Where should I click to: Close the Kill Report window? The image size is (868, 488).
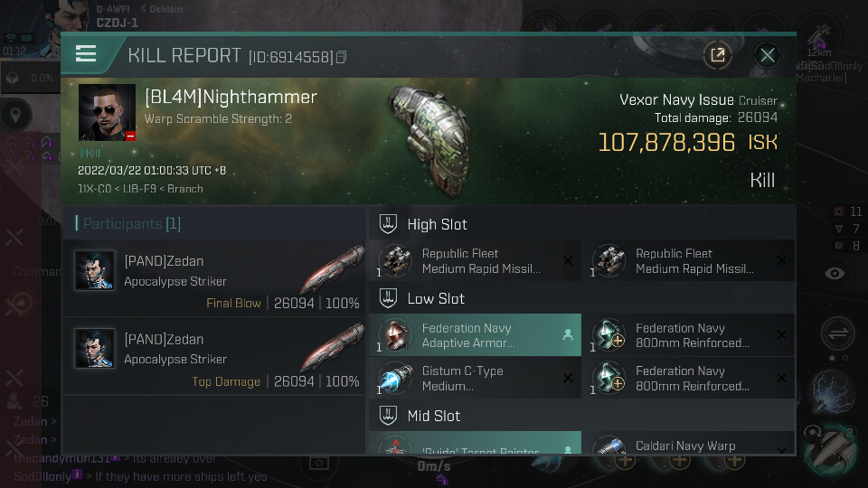[768, 55]
